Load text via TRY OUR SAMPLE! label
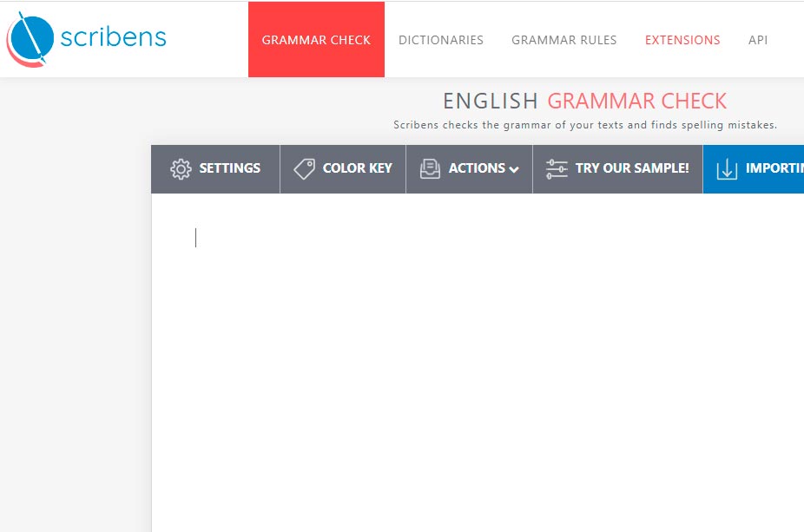The height and width of the screenshot is (532, 804). coord(631,168)
